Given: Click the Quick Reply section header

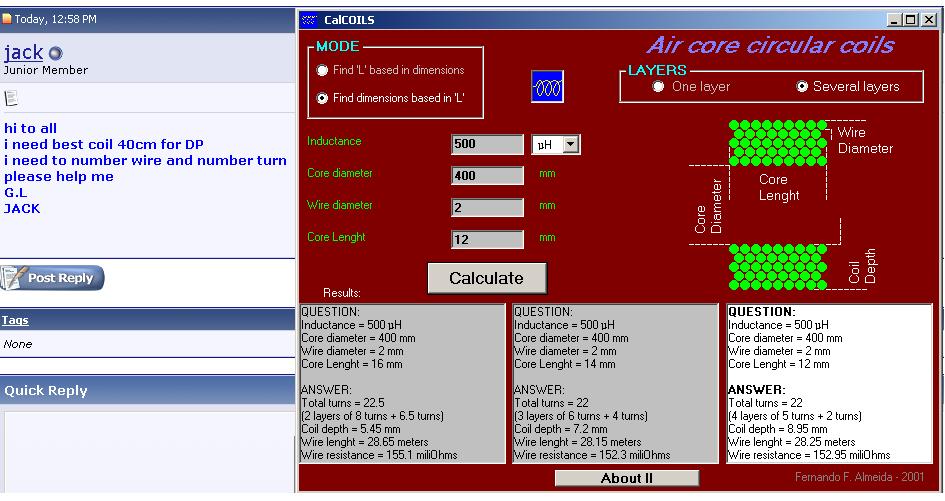Looking at the screenshot, I should (x=147, y=391).
